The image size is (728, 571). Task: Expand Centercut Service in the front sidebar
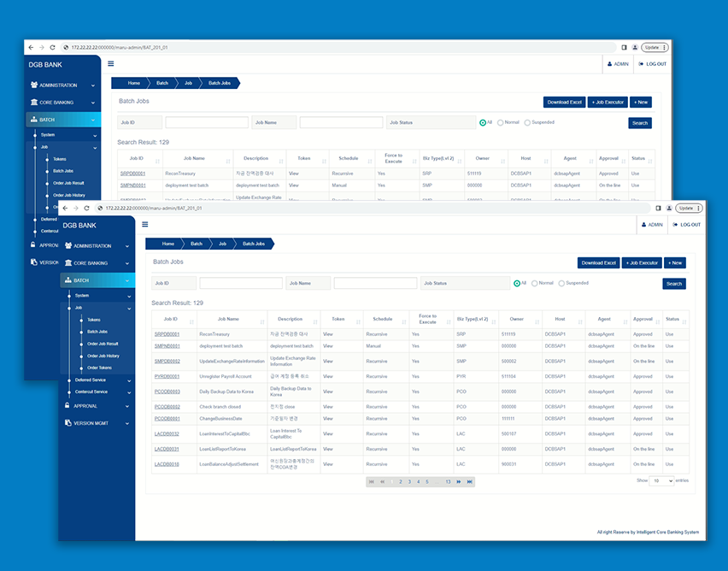pyautogui.click(x=127, y=391)
